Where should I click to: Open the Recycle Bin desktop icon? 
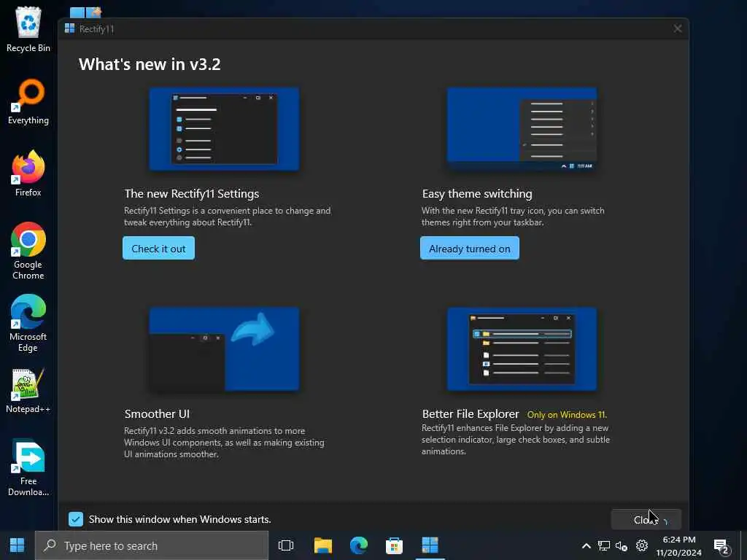[x=28, y=29]
